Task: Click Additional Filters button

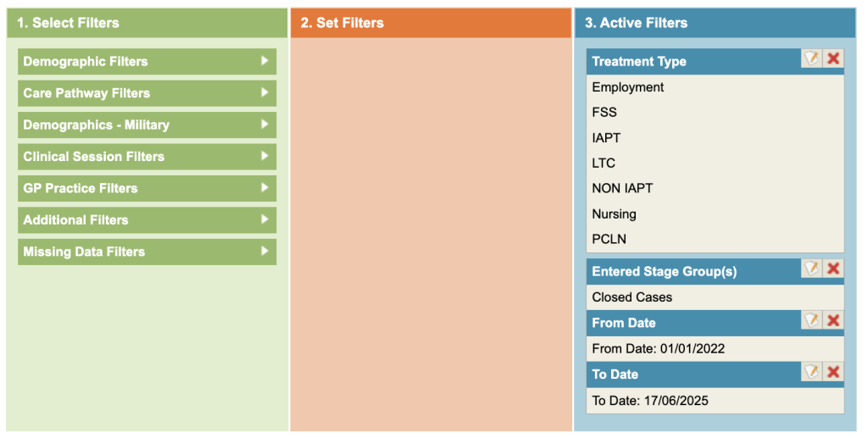Action: click(147, 220)
